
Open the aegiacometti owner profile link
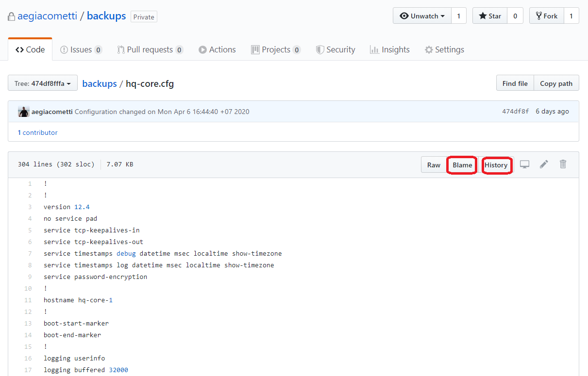point(47,16)
